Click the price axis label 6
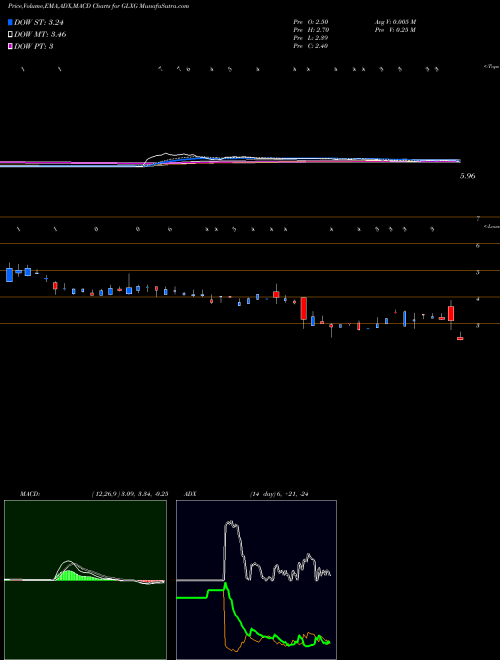 [478, 245]
